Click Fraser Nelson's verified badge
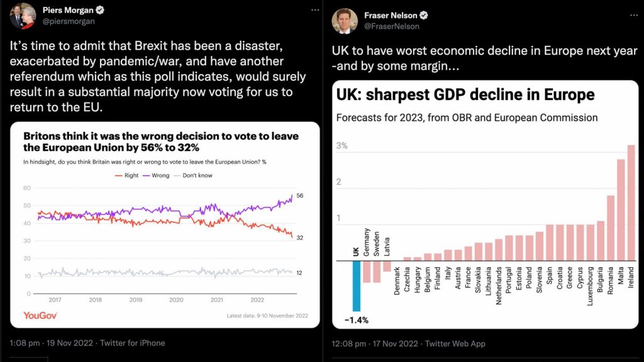The height and width of the screenshot is (362, 644). [x=424, y=15]
